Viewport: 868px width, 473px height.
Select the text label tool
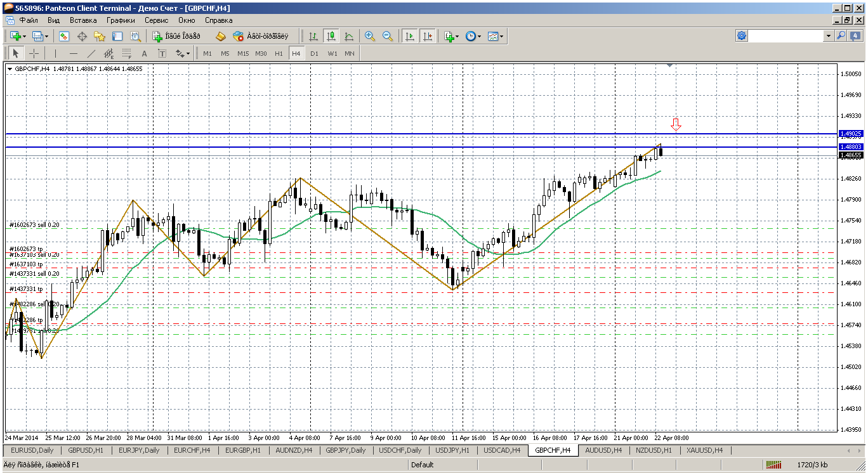click(162, 53)
